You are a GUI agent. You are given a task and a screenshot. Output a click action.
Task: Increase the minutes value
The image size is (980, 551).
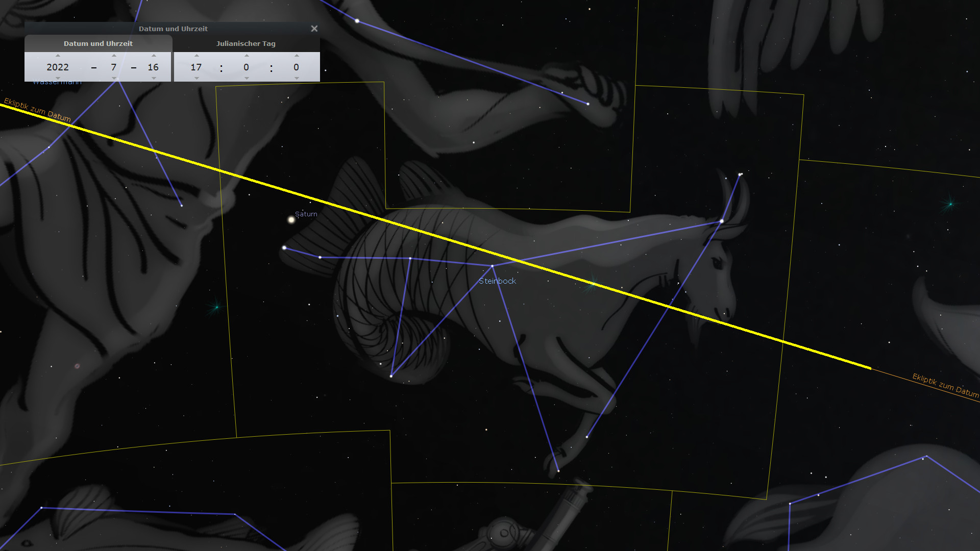pyautogui.click(x=247, y=56)
